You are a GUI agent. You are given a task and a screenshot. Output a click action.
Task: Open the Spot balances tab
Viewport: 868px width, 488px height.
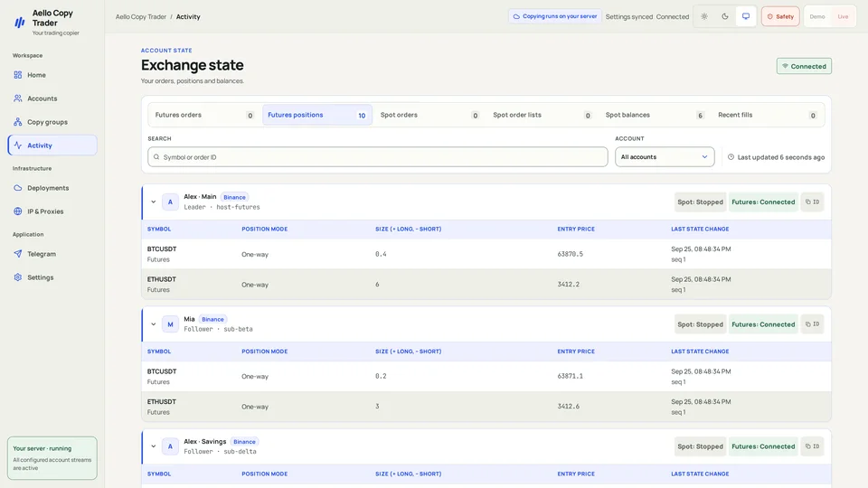pyautogui.click(x=655, y=115)
